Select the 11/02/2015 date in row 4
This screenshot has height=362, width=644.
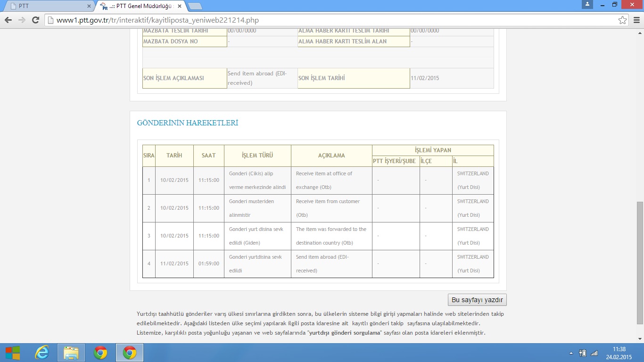(x=174, y=263)
